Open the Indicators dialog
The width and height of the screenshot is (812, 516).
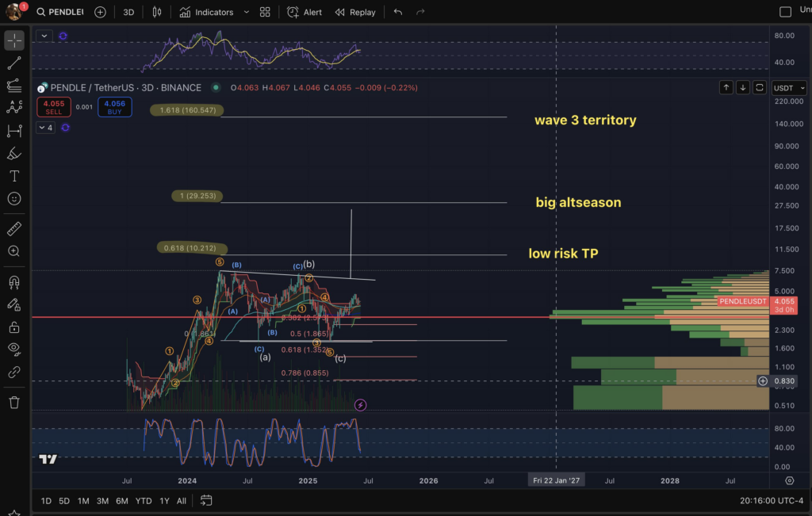tap(206, 12)
